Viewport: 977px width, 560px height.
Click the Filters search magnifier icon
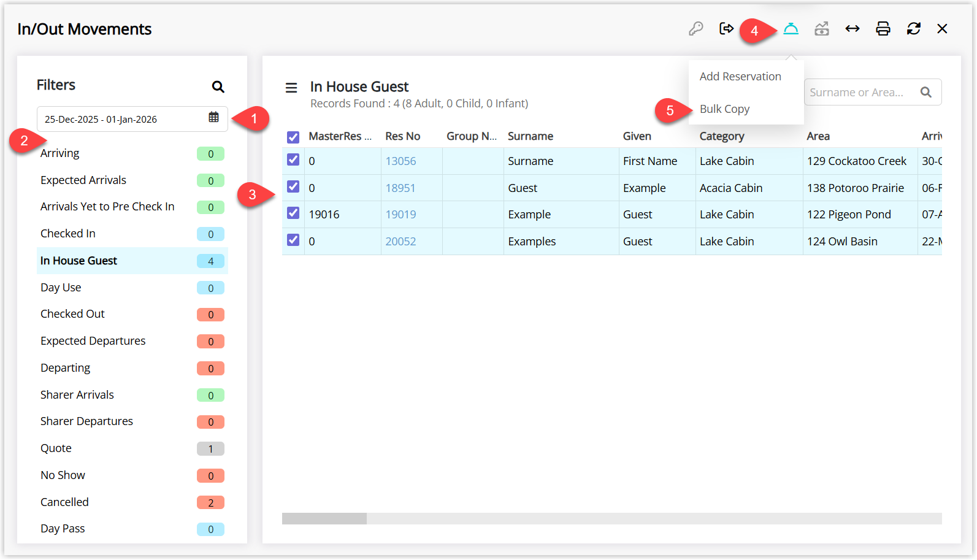click(218, 86)
